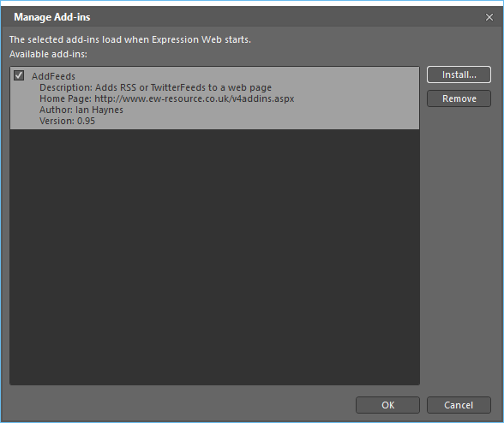The width and height of the screenshot is (504, 423).
Task: Click Cancel to dismiss the dialog
Action: 459,405
